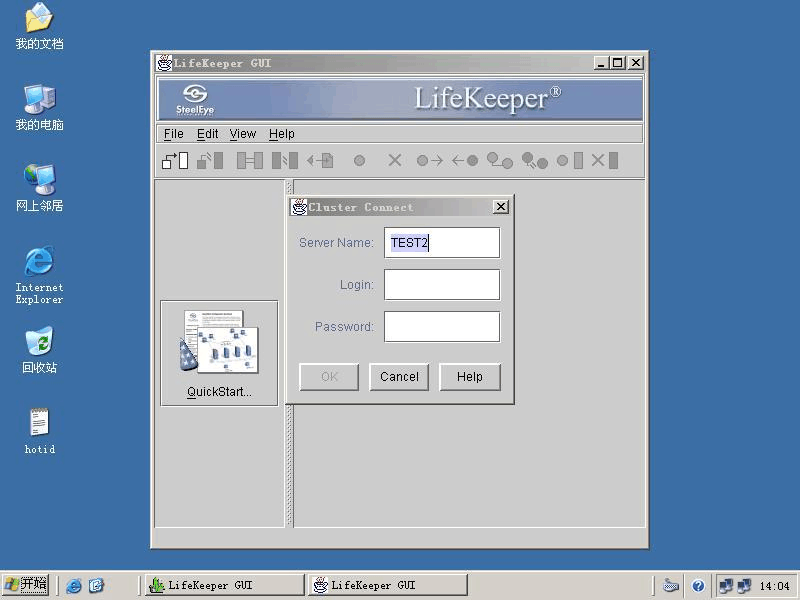
Task: Select 网上邻居 desktop icon
Action: 39,188
